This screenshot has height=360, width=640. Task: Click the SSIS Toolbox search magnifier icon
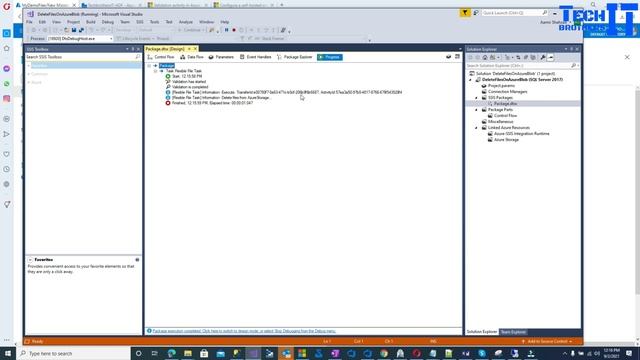pos(138,57)
